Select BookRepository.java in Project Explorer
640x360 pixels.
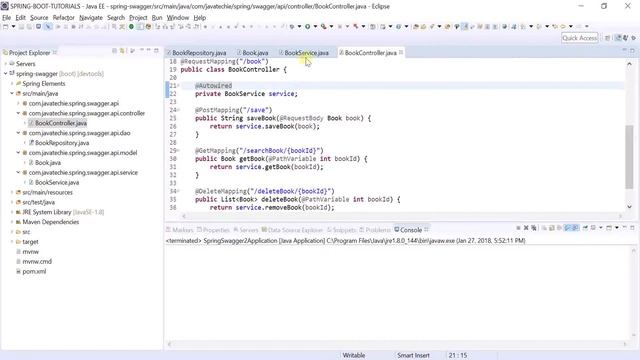62,143
